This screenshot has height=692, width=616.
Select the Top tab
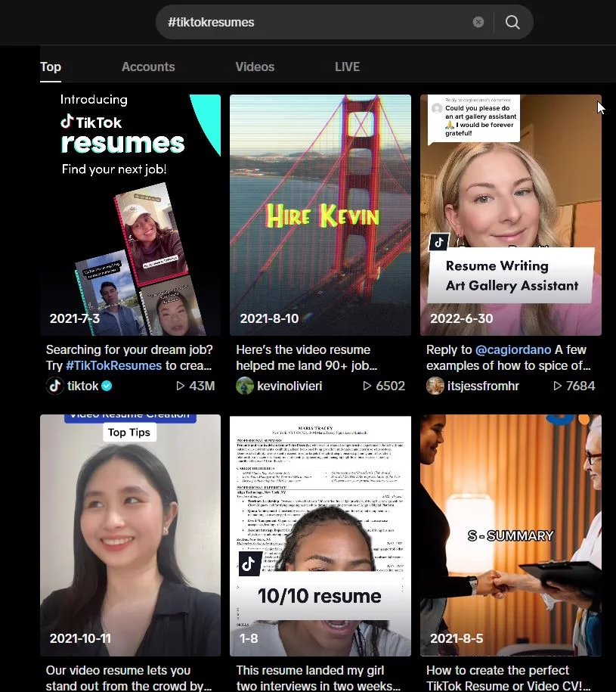coord(50,67)
